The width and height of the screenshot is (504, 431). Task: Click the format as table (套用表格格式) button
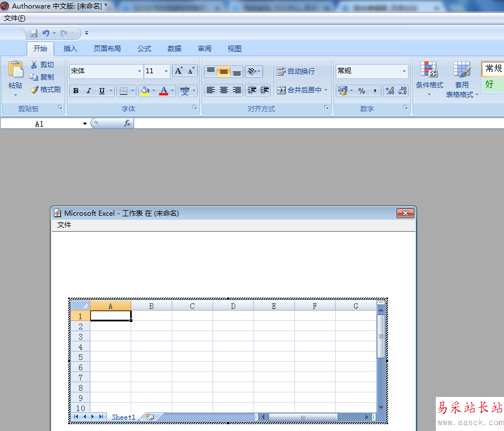coord(462,80)
